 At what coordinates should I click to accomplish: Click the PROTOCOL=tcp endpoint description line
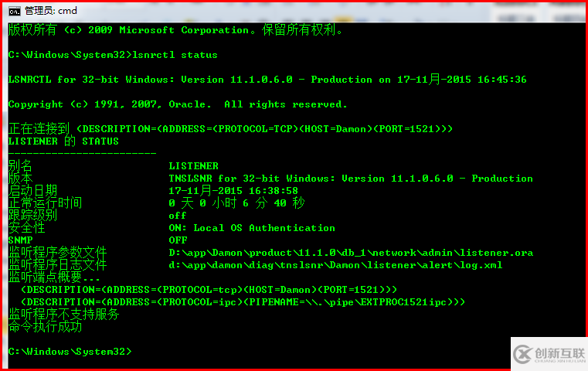point(209,290)
